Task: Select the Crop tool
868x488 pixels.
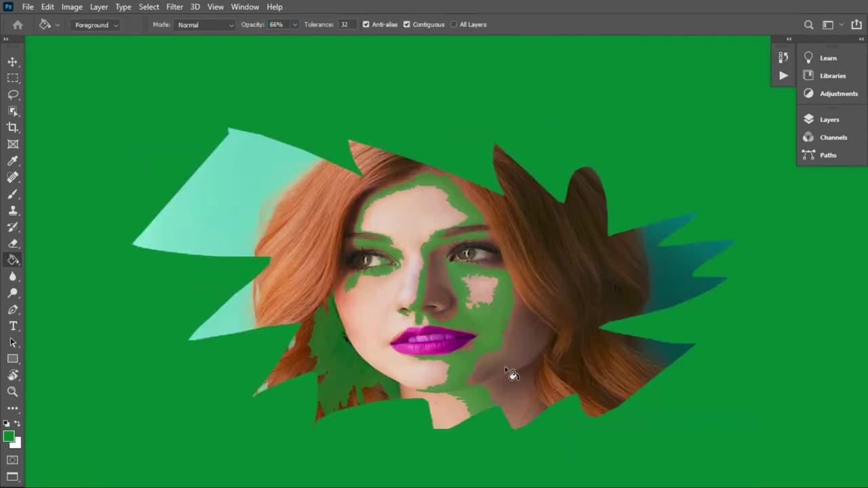Action: tap(13, 127)
